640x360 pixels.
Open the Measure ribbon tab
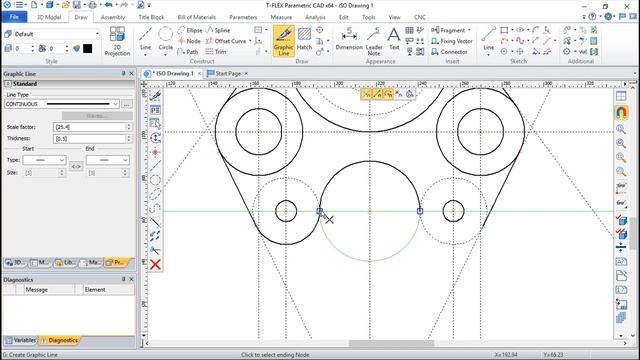point(281,17)
